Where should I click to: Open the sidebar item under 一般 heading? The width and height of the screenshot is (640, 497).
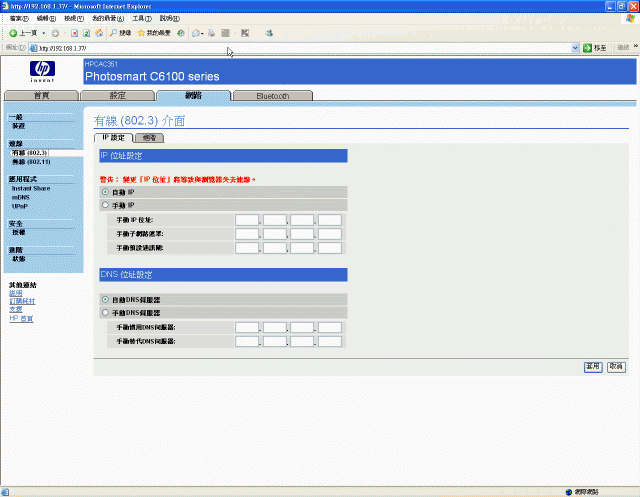[x=18, y=126]
